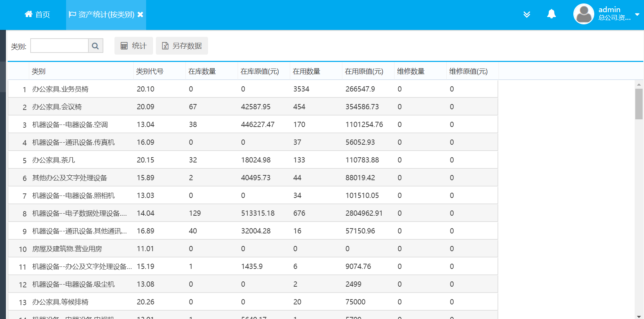
Task: Click the 在库数量 column header
Action: [202, 71]
